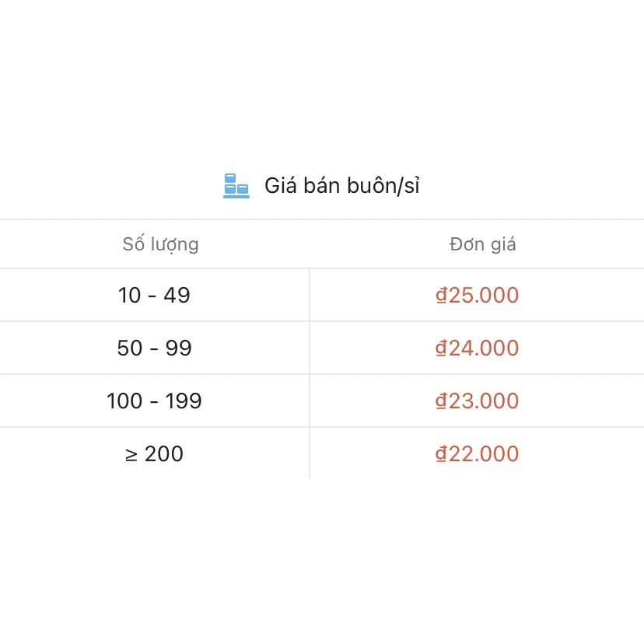Click the number 50 in the second row
644x644 pixels.
tap(130, 348)
